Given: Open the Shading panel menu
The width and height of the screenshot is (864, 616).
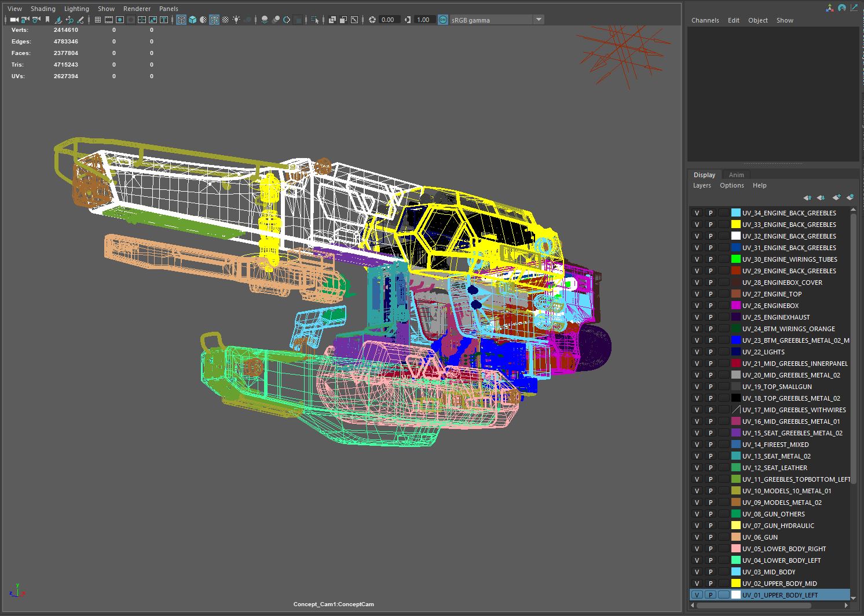Looking at the screenshot, I should click(x=43, y=9).
